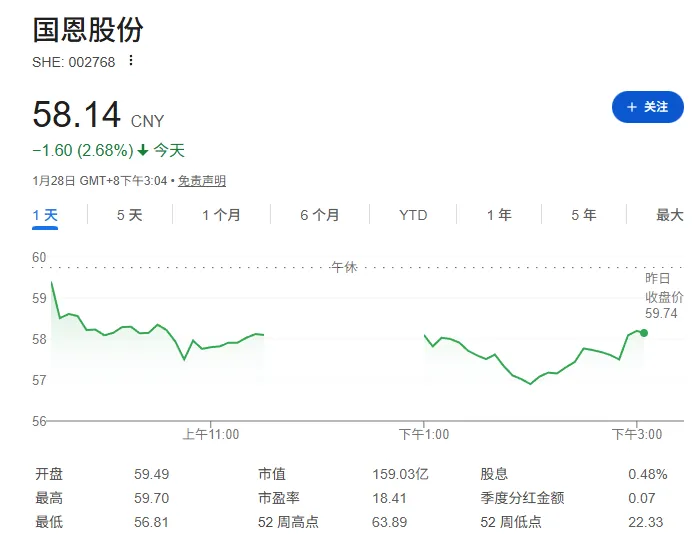Show the YTD chart range

click(x=413, y=215)
